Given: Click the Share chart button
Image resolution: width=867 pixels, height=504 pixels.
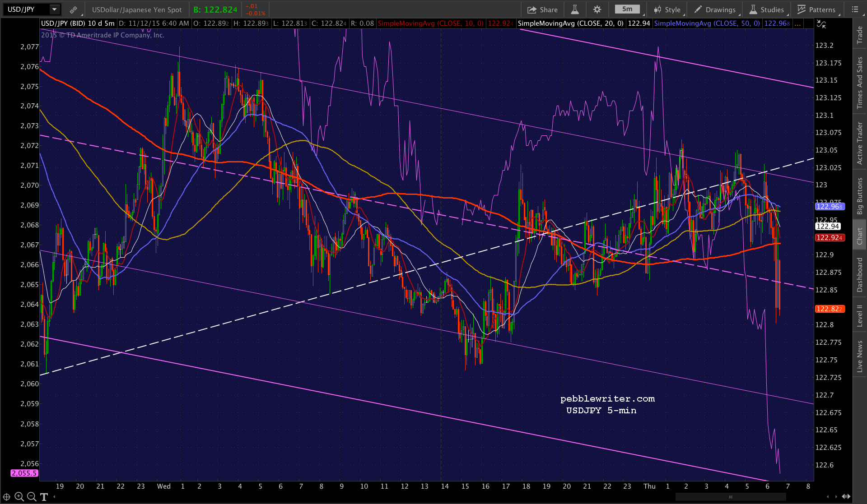Looking at the screenshot, I should (542, 9).
